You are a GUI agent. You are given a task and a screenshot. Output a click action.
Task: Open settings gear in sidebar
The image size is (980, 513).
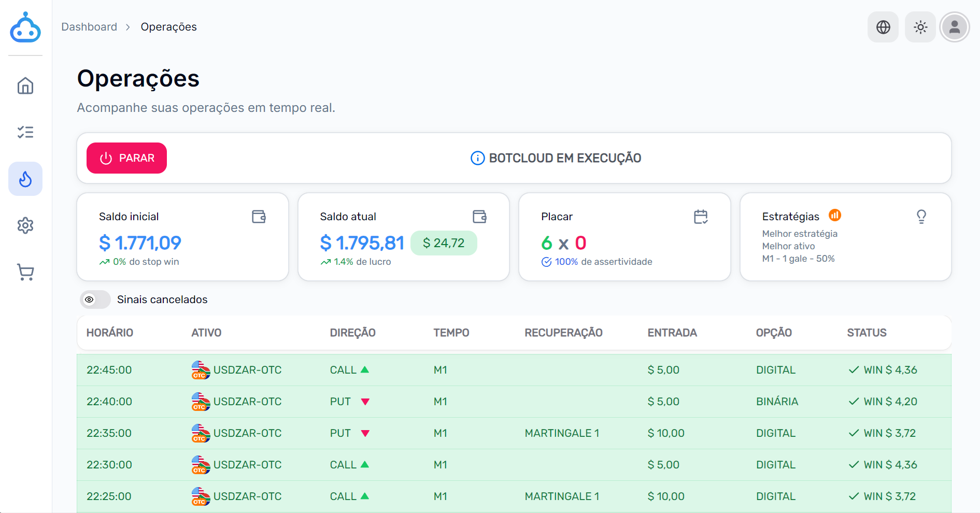(x=25, y=225)
